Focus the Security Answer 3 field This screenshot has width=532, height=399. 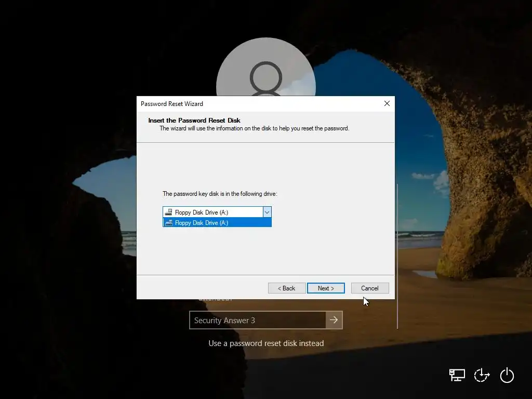click(258, 320)
